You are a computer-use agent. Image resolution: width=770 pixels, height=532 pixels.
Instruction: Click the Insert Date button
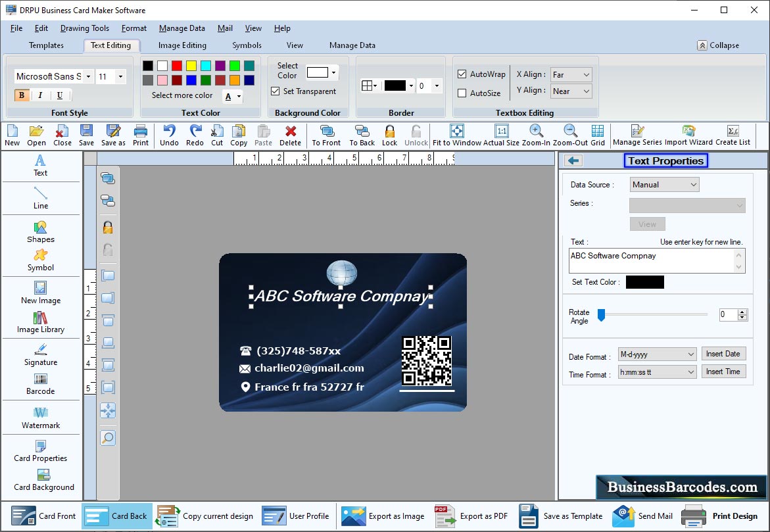(x=723, y=354)
